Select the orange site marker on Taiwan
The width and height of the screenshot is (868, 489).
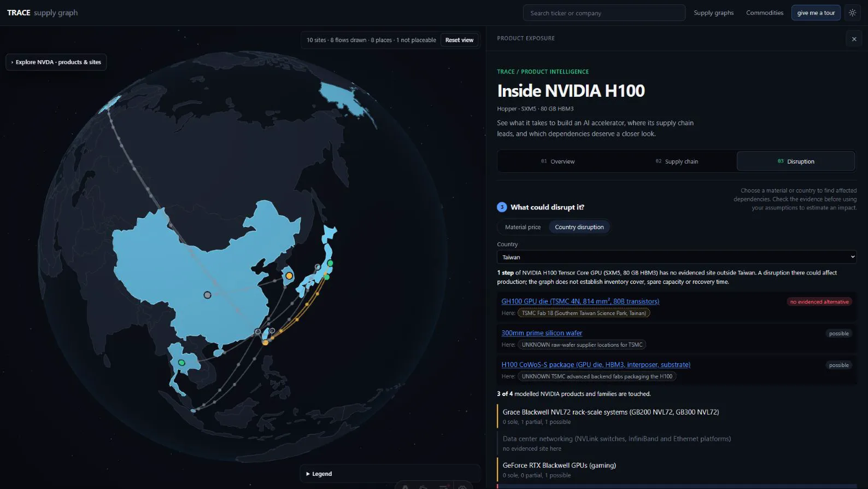click(x=265, y=342)
